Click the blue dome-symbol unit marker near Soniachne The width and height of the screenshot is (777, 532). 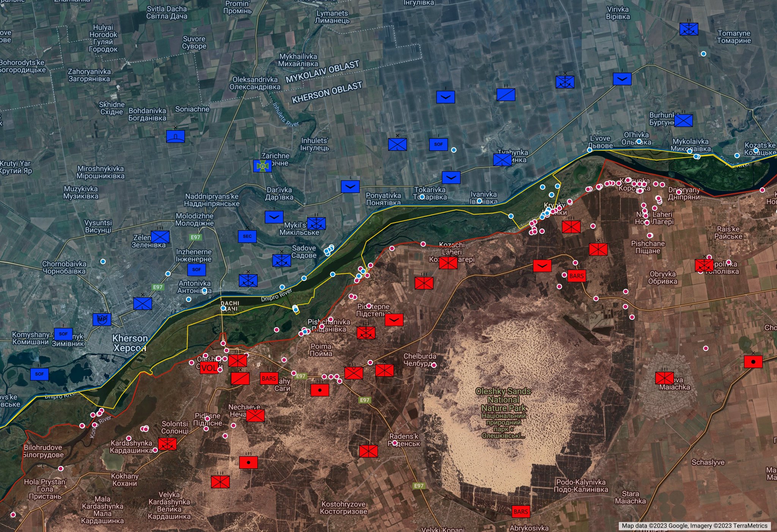(x=175, y=136)
